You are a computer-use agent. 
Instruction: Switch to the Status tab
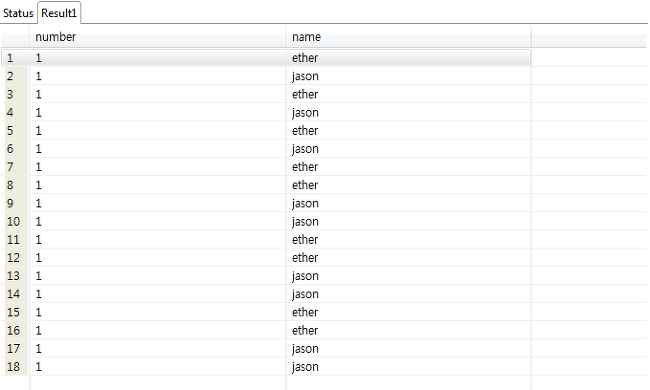click(18, 13)
